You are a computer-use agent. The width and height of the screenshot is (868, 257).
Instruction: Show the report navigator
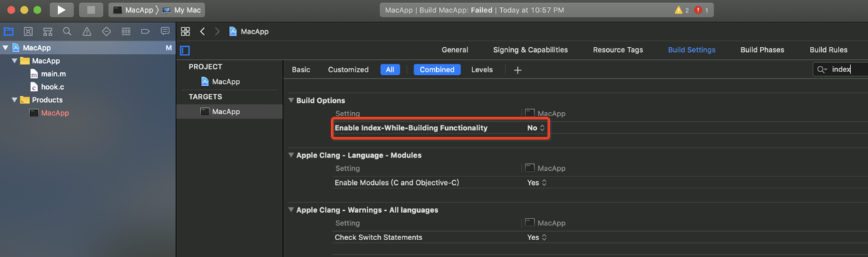165,32
